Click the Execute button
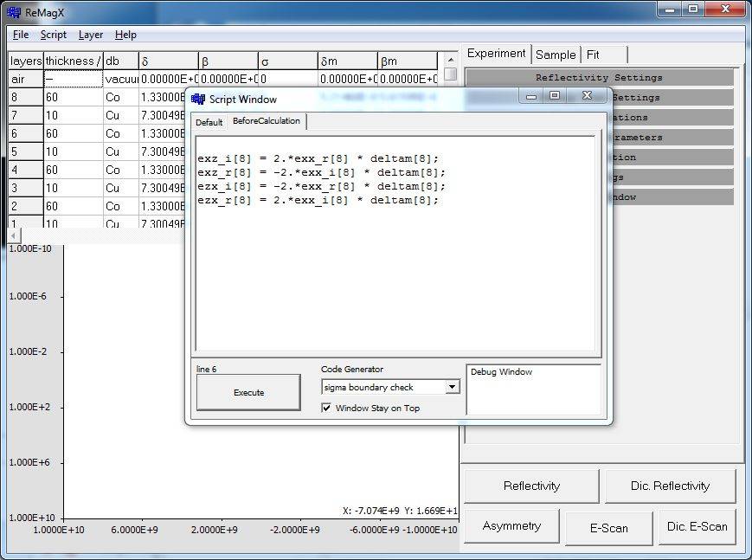Screen dimensions: 752x560 click(x=247, y=392)
